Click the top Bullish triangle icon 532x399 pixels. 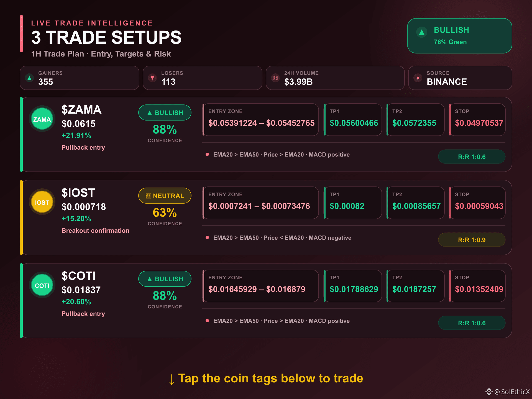422,32
